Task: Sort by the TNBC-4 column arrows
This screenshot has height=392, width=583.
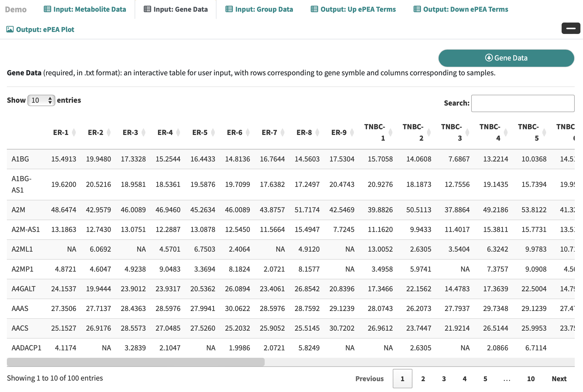Action: (x=506, y=132)
